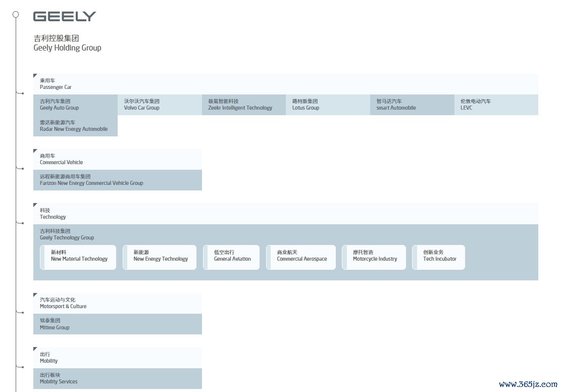Open the General Aviation card
Screen dimensions: 561x392
pos(231,257)
